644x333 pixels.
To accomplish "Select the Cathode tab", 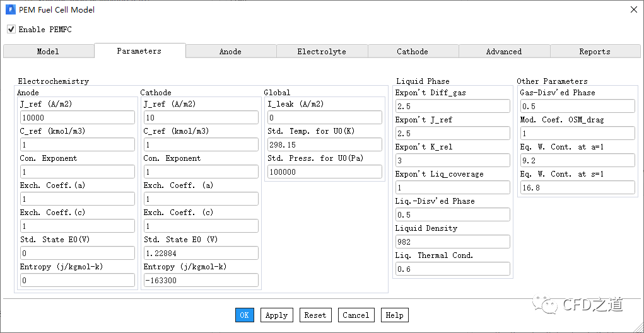I will [x=413, y=52].
